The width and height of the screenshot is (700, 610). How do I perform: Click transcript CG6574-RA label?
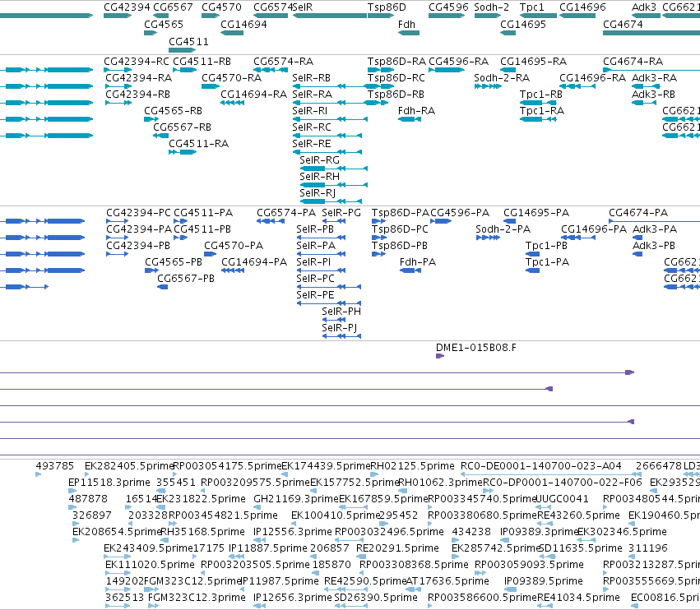click(x=284, y=61)
